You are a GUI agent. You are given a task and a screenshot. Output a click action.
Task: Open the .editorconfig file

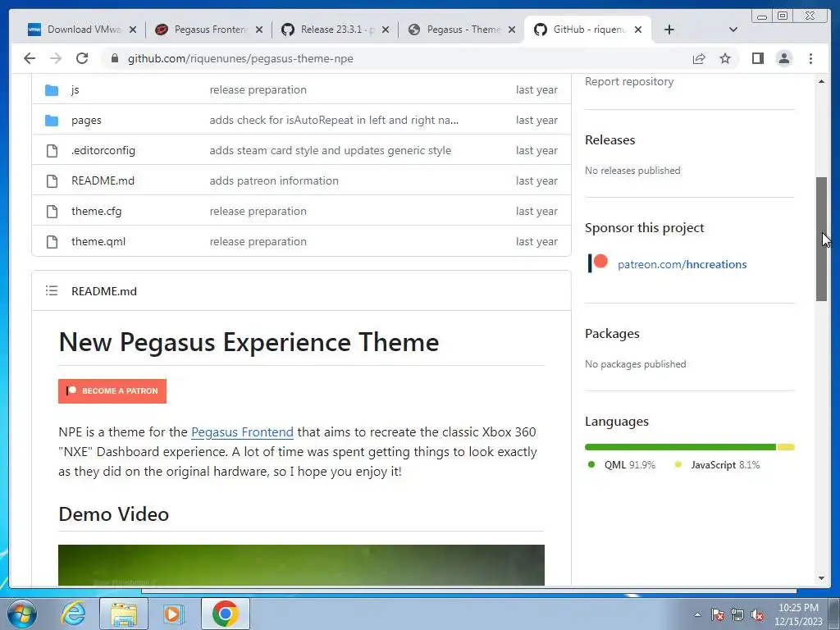[103, 151]
